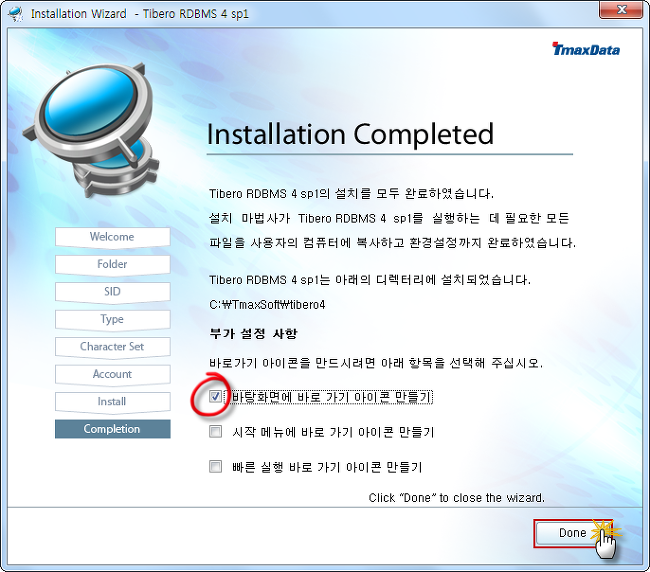Select the Account step

[x=112, y=374]
